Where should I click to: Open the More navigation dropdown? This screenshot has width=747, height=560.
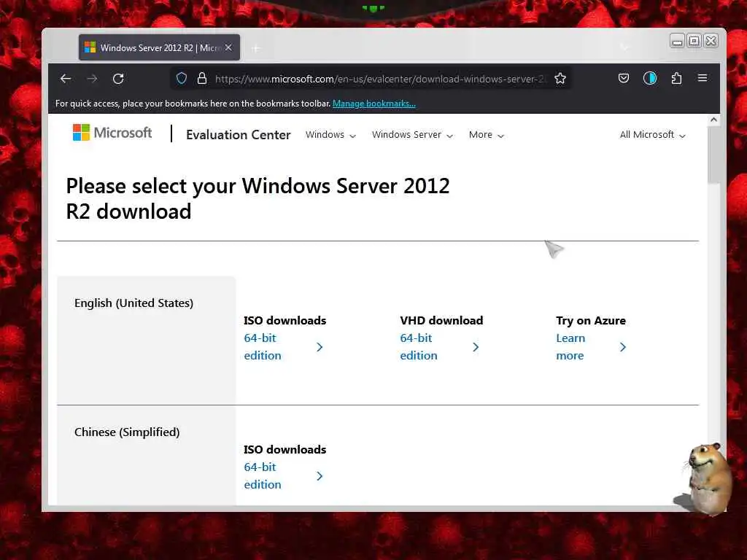pyautogui.click(x=486, y=135)
